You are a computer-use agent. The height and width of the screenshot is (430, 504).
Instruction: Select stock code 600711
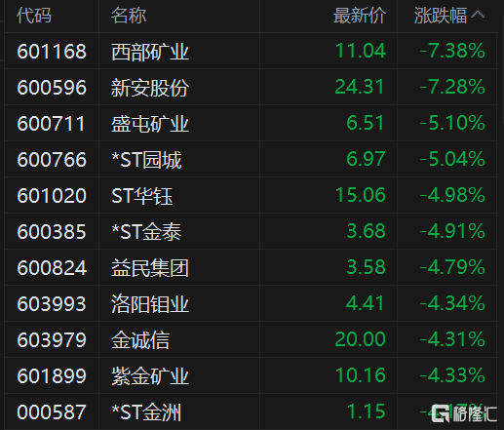(51, 124)
